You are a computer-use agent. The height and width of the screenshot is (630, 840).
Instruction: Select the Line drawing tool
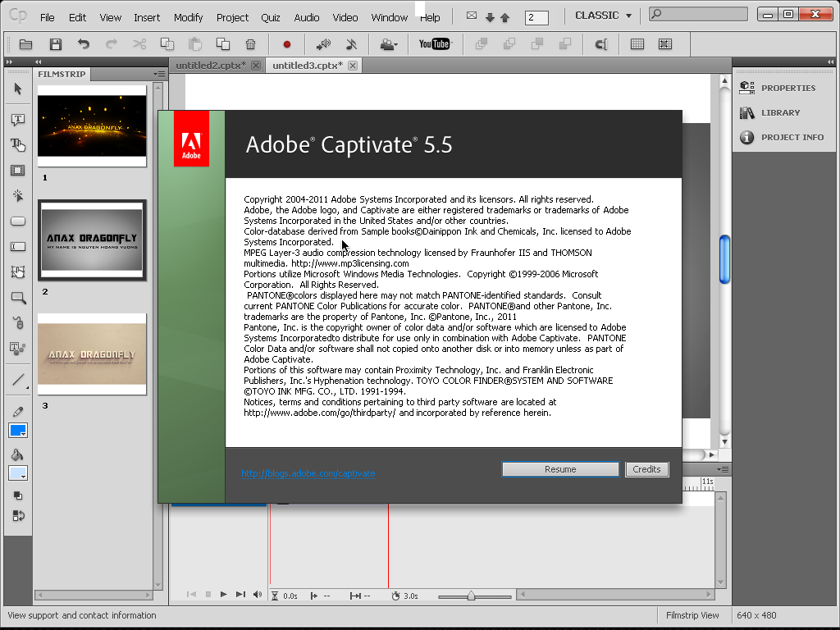point(18,381)
